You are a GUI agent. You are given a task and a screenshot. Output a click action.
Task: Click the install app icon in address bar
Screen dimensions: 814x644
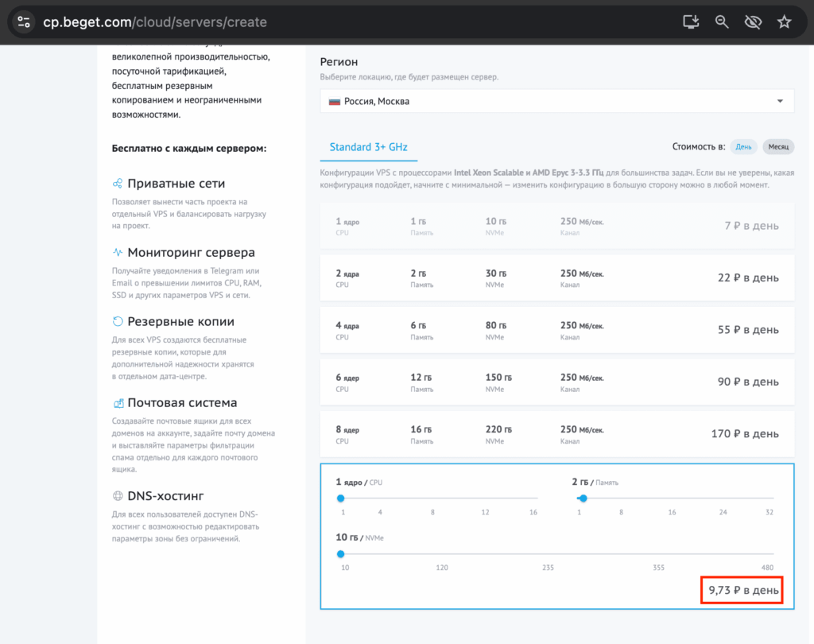point(691,22)
